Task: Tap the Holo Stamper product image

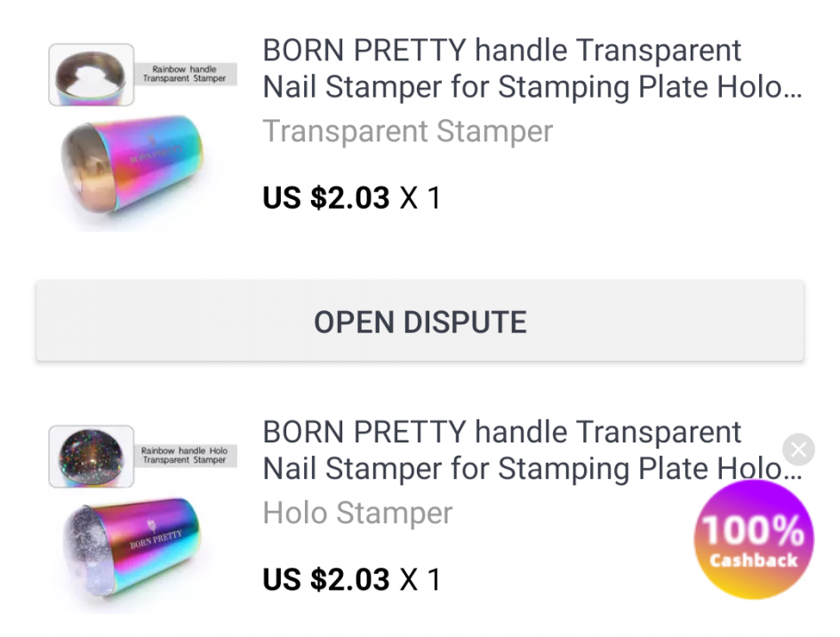Action: point(133,551)
